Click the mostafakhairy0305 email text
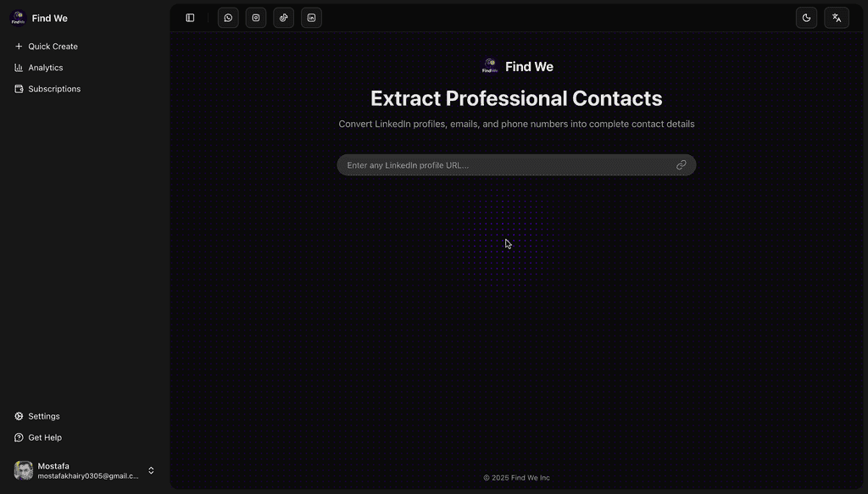Image resolution: width=868 pixels, height=494 pixels. 88,475
